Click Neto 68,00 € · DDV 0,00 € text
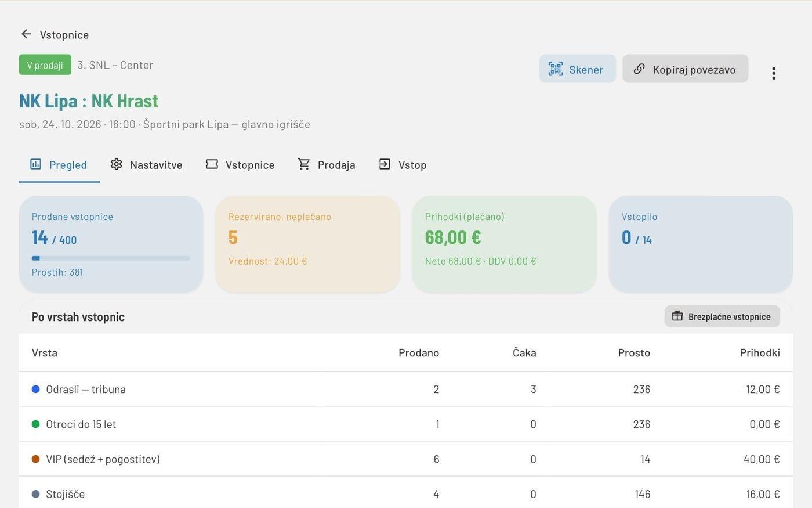The height and width of the screenshot is (508, 812). (481, 261)
